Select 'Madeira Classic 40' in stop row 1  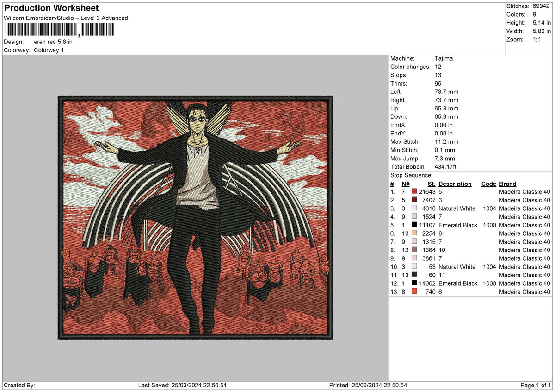(x=525, y=191)
